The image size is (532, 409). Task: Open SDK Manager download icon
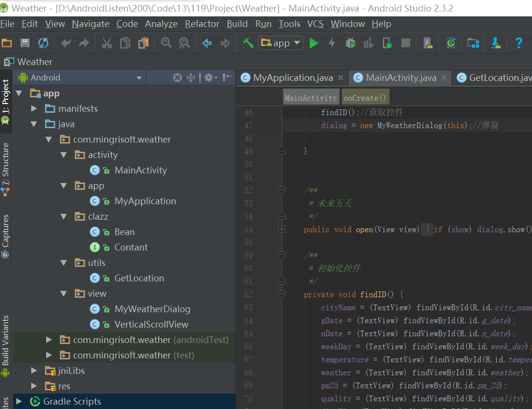point(496,43)
